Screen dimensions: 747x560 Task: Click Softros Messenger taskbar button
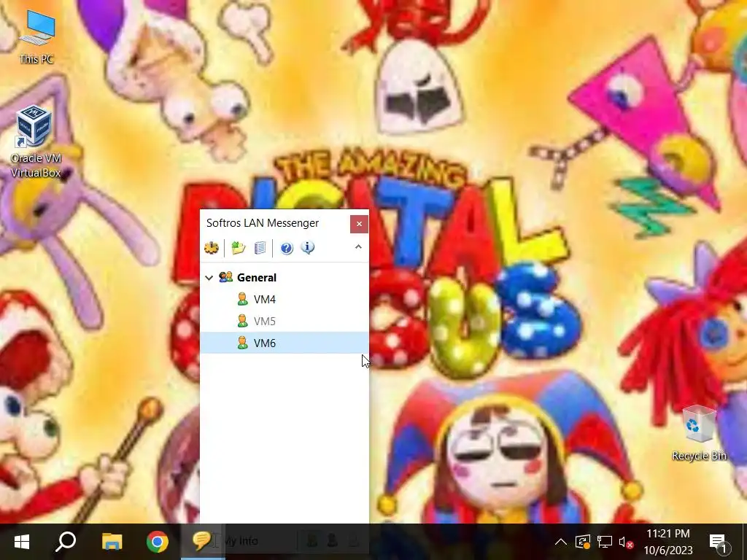click(x=203, y=542)
